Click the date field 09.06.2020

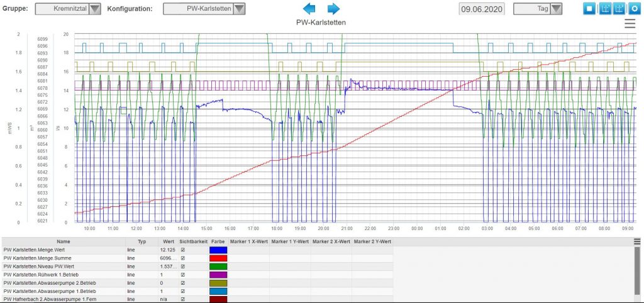(482, 9)
